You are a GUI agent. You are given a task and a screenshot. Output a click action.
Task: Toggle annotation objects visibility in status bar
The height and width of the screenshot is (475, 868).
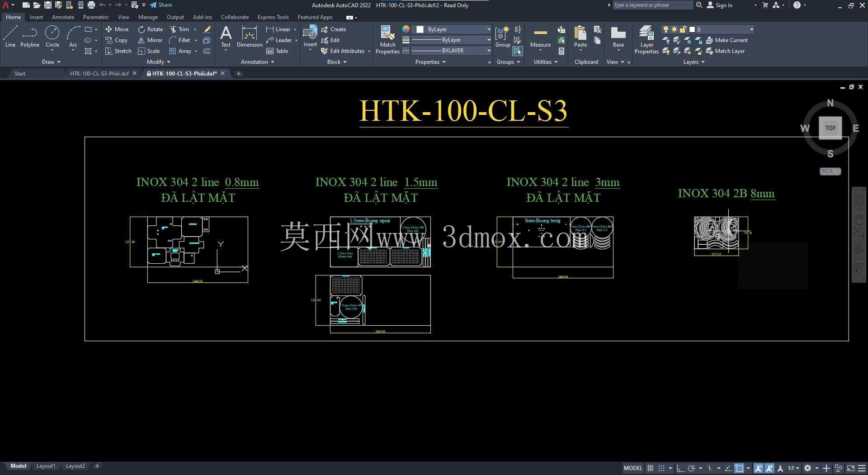tap(759, 468)
